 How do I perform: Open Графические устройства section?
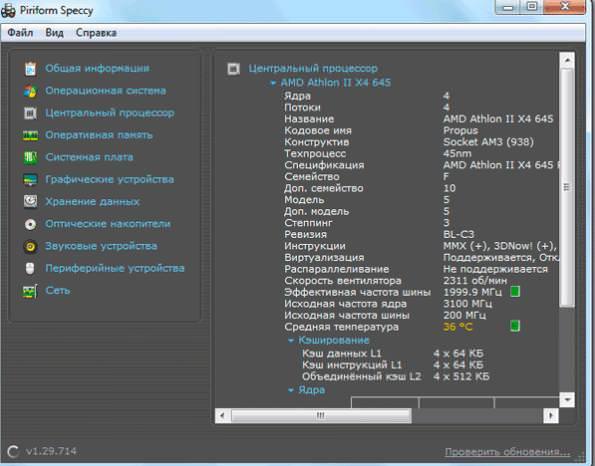(110, 179)
